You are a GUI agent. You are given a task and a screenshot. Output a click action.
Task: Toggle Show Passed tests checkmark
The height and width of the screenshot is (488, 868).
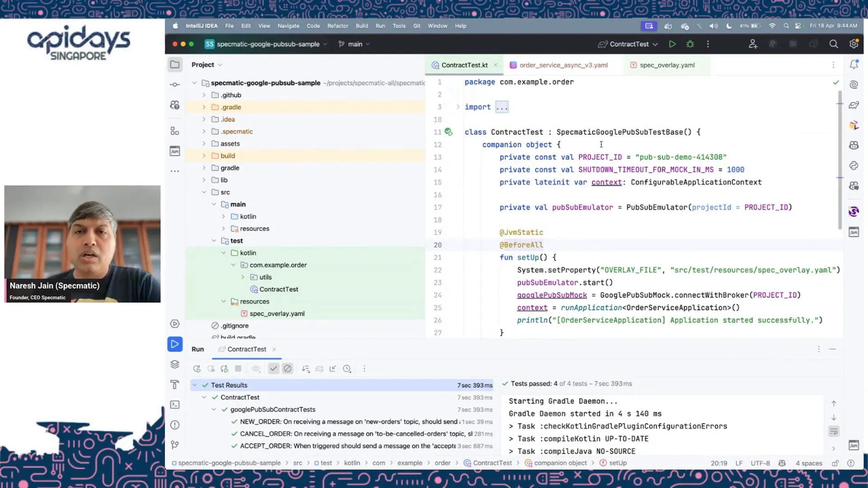[x=274, y=369]
